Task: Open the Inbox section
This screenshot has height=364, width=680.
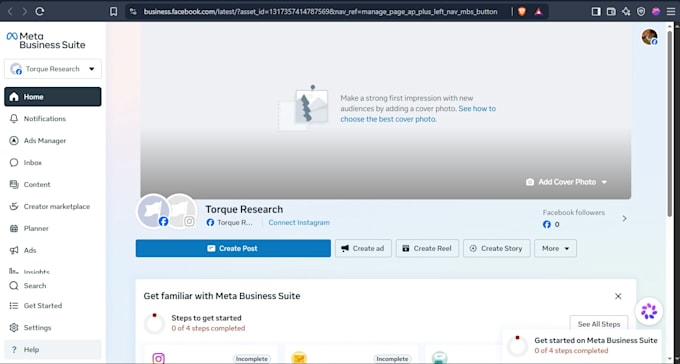Action: tap(53, 162)
